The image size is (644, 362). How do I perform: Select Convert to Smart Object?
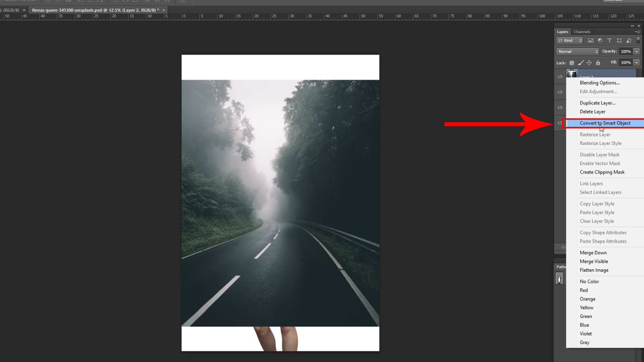[605, 123]
